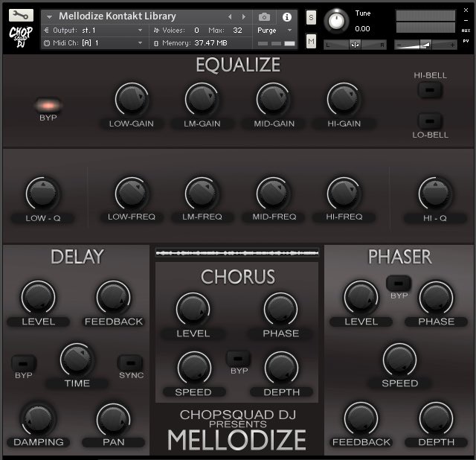Solo the instrument with S button
This screenshot has width=476, height=460.
tap(311, 18)
